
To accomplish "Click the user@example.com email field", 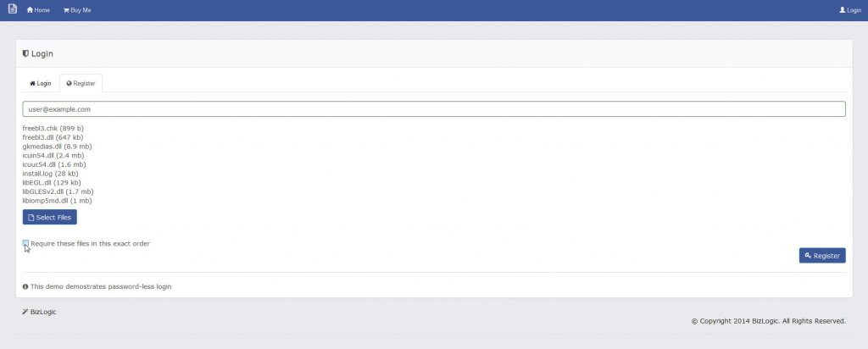I will click(x=433, y=109).
